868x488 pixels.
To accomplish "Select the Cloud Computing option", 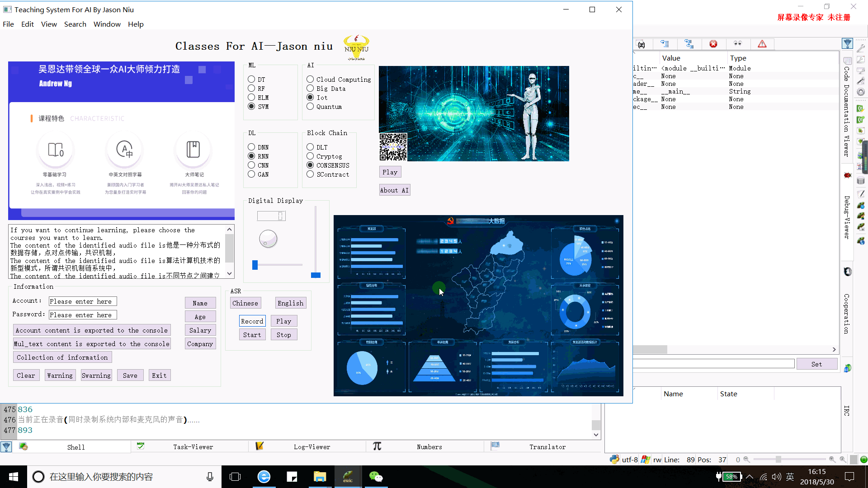I will click(x=310, y=79).
